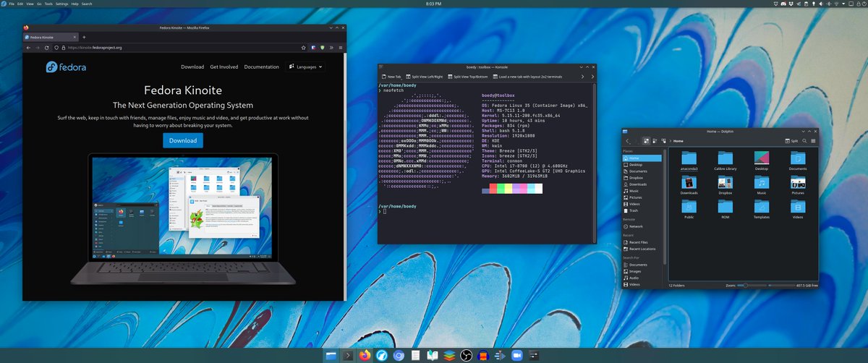868x363 pixels.
Task: Click Firefox back arrow
Action: 29,48
